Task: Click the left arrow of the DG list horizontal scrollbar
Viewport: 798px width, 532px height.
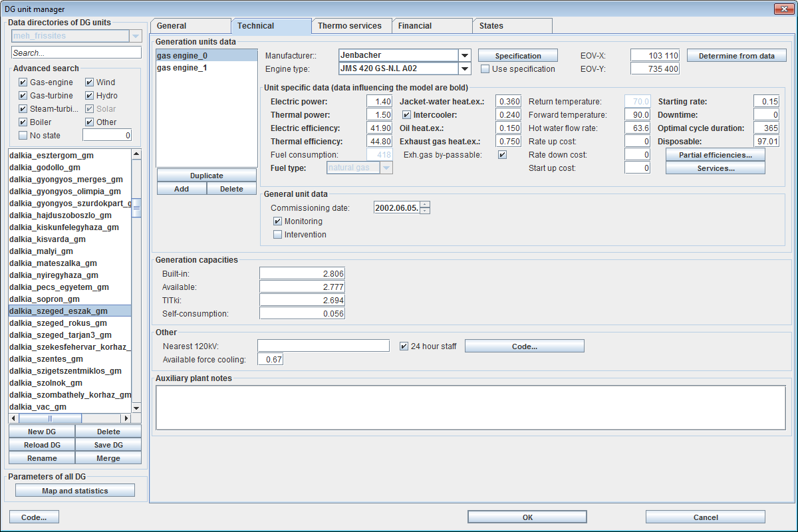Action: click(x=13, y=418)
